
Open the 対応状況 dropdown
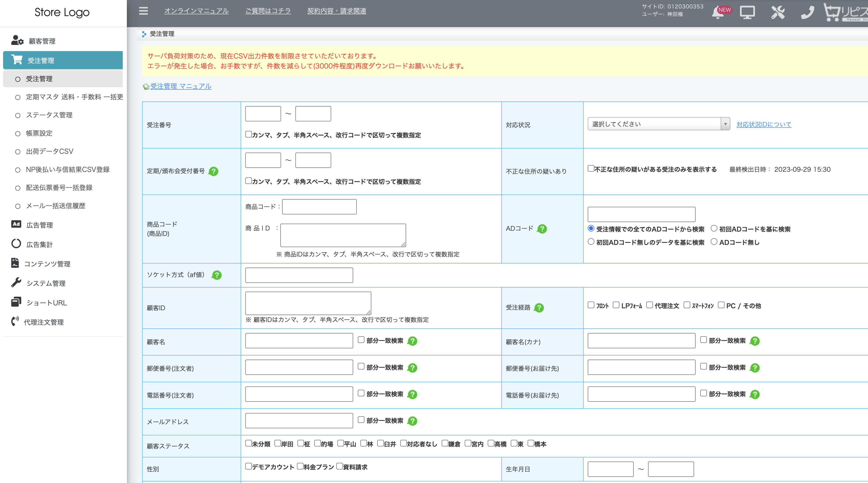(658, 124)
